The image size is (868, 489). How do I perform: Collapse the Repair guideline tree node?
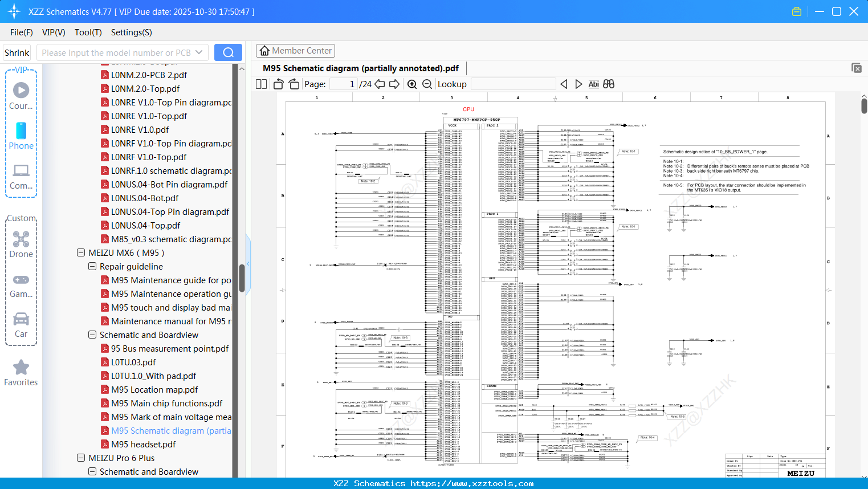point(92,266)
